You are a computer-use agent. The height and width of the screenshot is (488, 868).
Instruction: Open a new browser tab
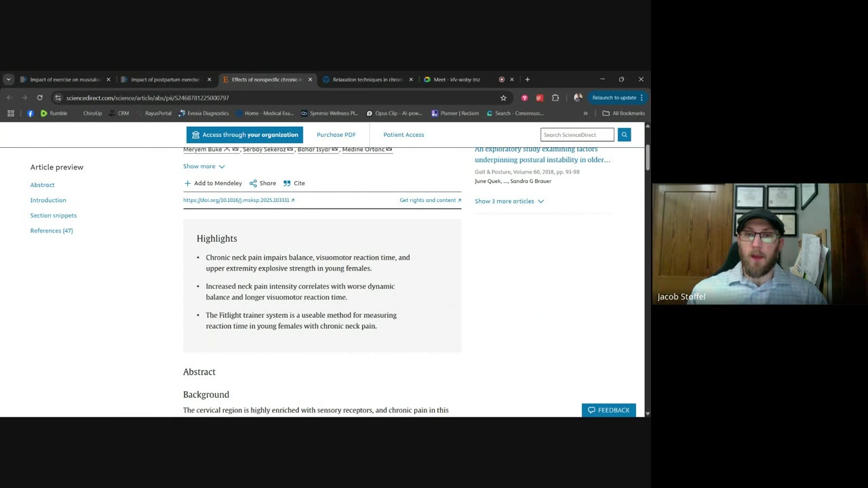tap(528, 79)
